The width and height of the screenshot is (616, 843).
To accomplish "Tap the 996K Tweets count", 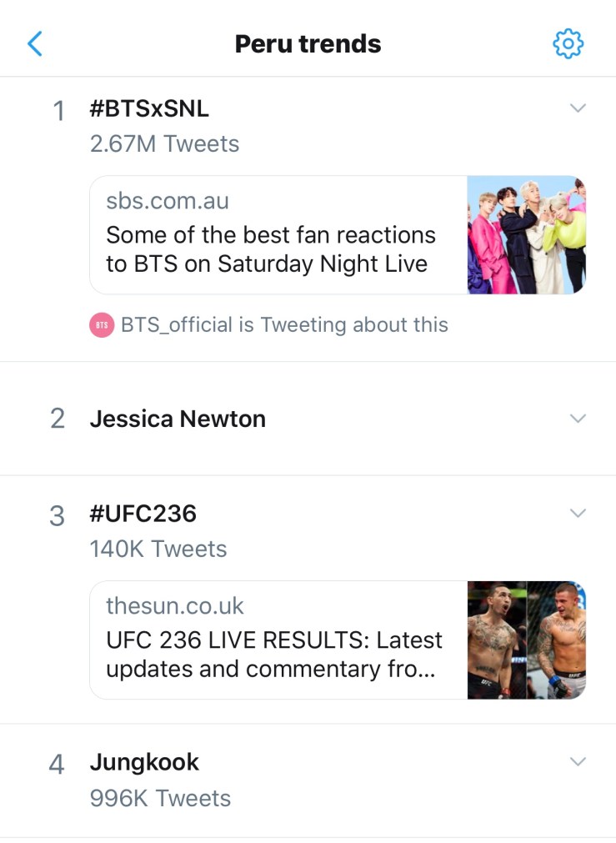I will click(x=160, y=798).
